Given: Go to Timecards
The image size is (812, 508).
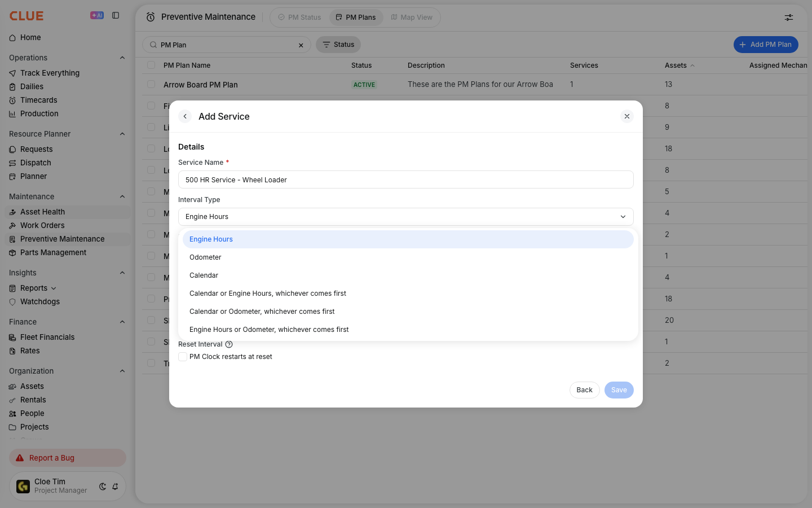Looking at the screenshot, I should point(38,100).
